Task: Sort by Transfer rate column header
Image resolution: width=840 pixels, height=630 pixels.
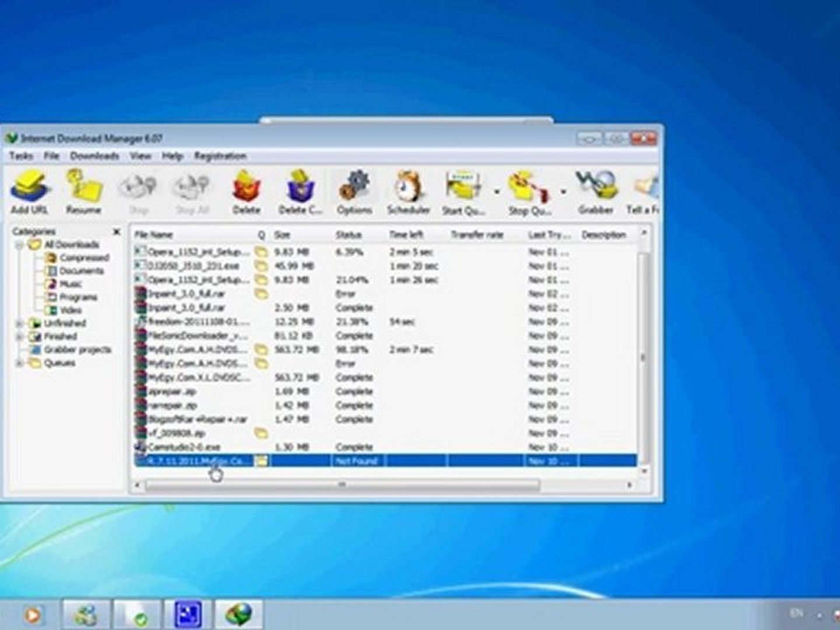Action: point(485,235)
